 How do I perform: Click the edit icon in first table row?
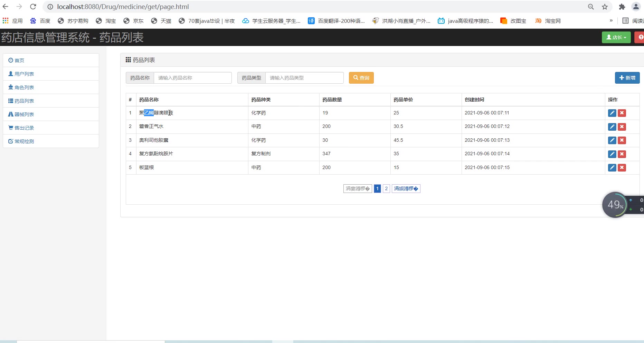(x=612, y=113)
